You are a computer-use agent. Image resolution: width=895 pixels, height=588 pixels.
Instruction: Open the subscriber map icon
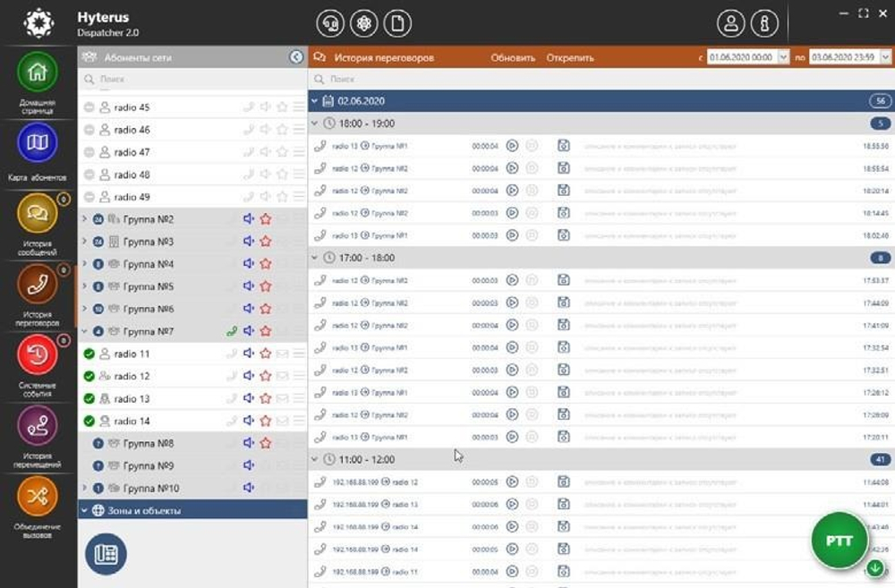pos(37,142)
